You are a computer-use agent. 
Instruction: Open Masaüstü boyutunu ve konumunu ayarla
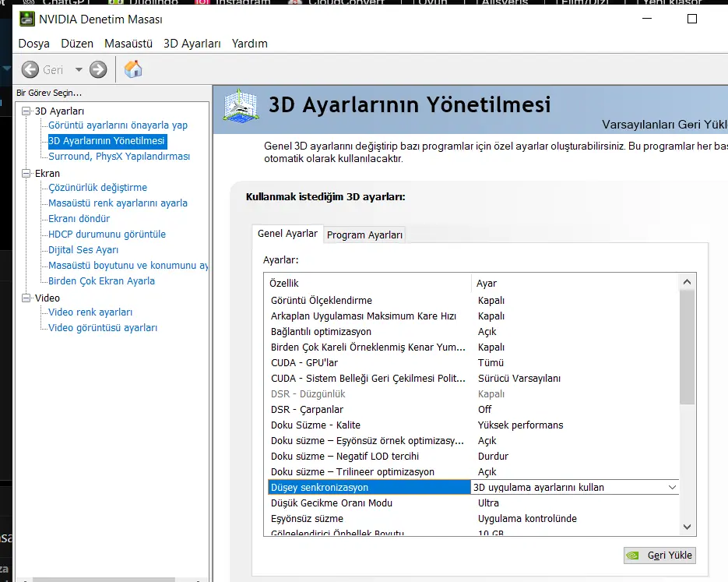click(x=128, y=265)
